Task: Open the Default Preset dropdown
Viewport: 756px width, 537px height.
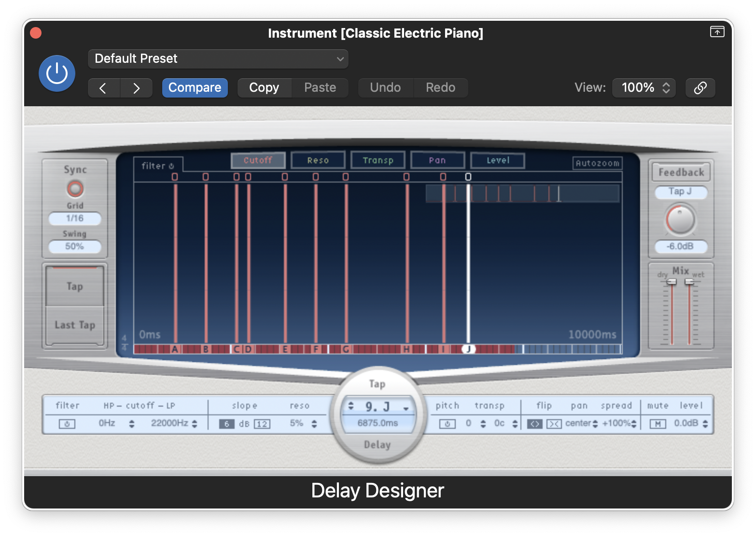Action: (x=218, y=59)
